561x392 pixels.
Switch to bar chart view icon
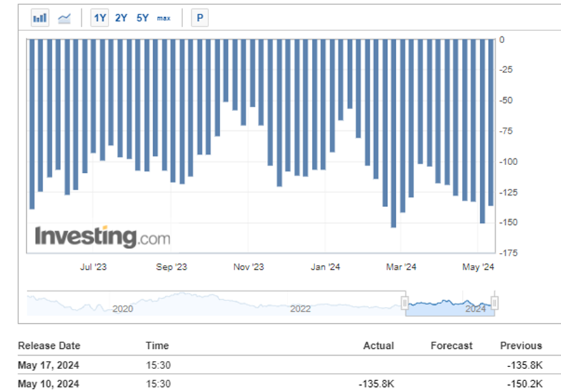[40, 18]
